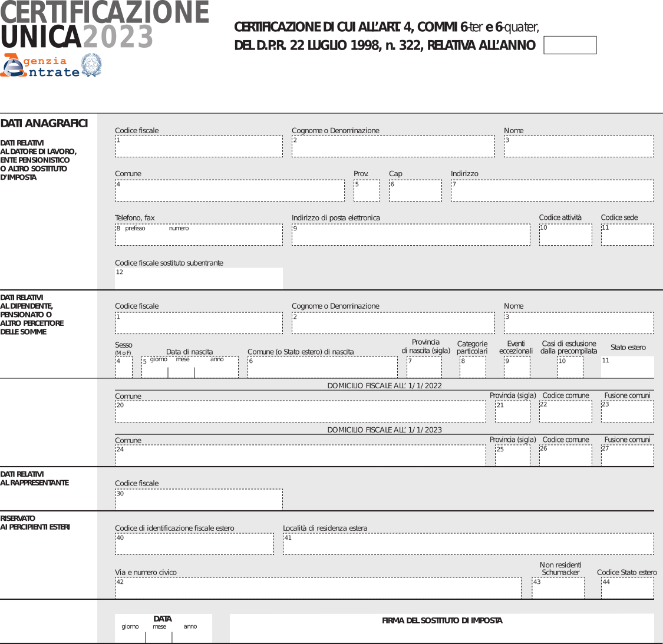Select the Sesso (M o F) box
This screenshot has width=663, height=644.
click(124, 368)
